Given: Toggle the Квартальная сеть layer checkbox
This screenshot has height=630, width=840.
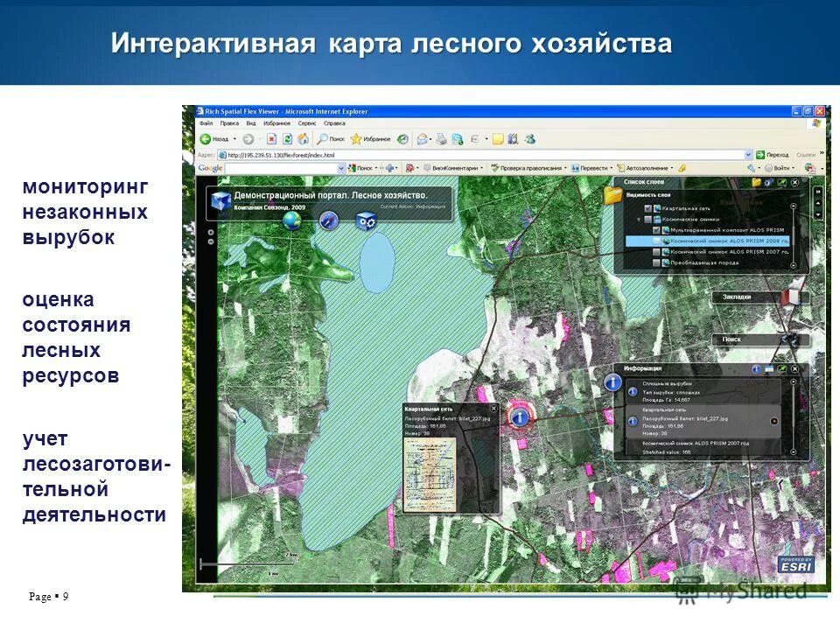Looking at the screenshot, I should click(648, 208).
